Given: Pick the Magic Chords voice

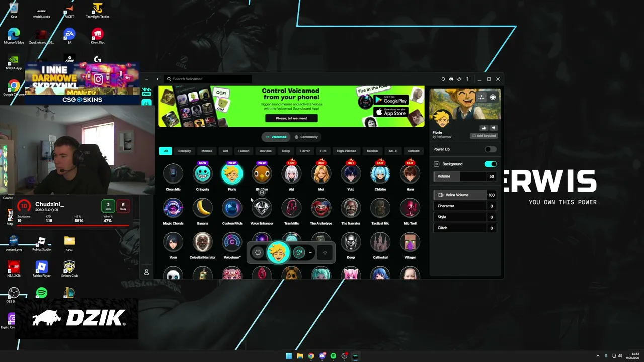Looking at the screenshot, I should pos(173,208).
